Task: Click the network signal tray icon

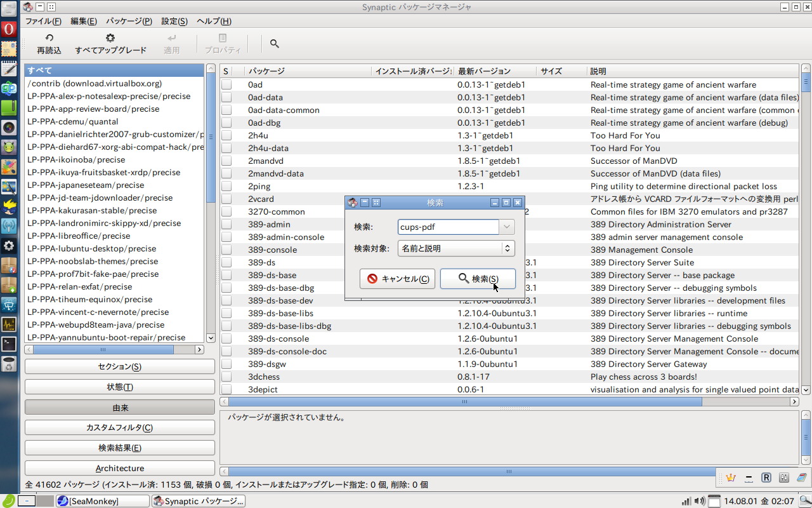Action: click(686, 501)
